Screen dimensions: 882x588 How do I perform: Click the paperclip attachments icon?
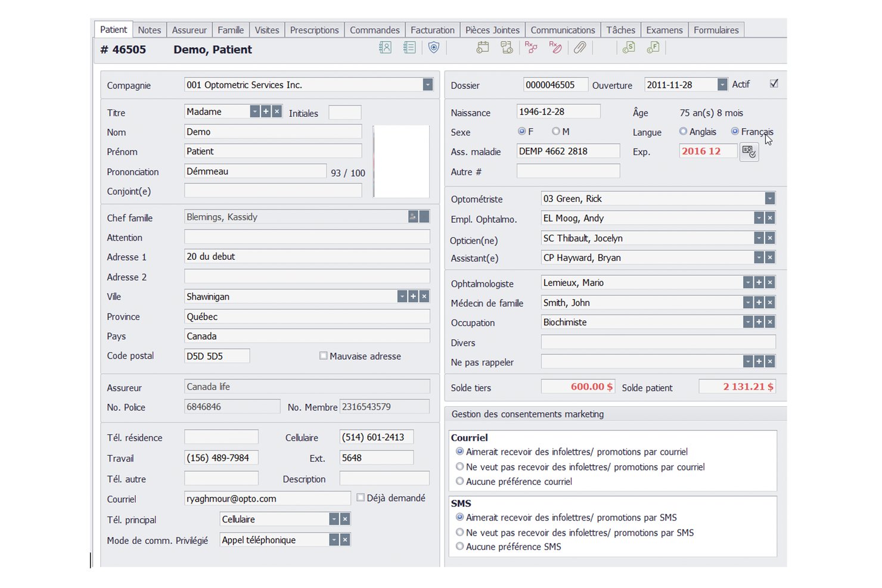coord(580,48)
